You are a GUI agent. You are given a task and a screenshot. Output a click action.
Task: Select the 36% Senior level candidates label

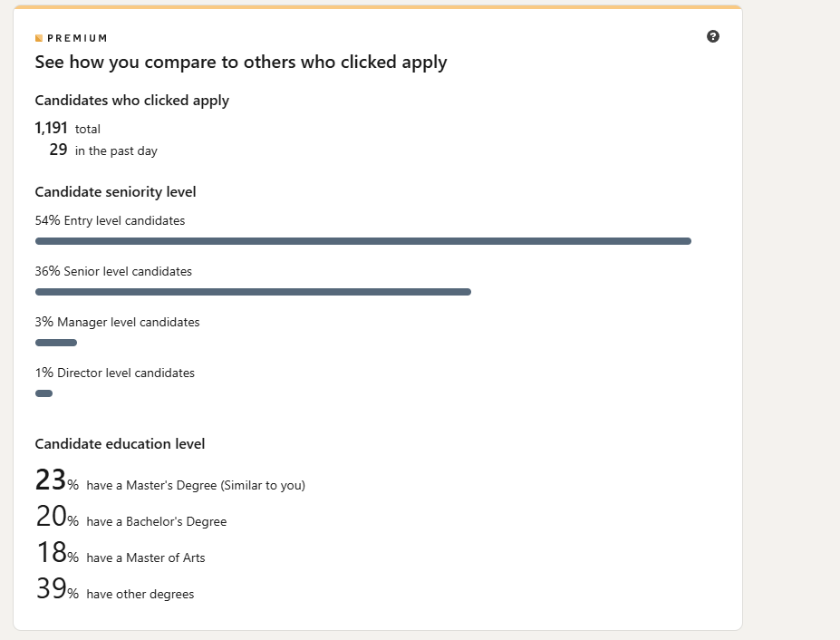pyautogui.click(x=113, y=271)
